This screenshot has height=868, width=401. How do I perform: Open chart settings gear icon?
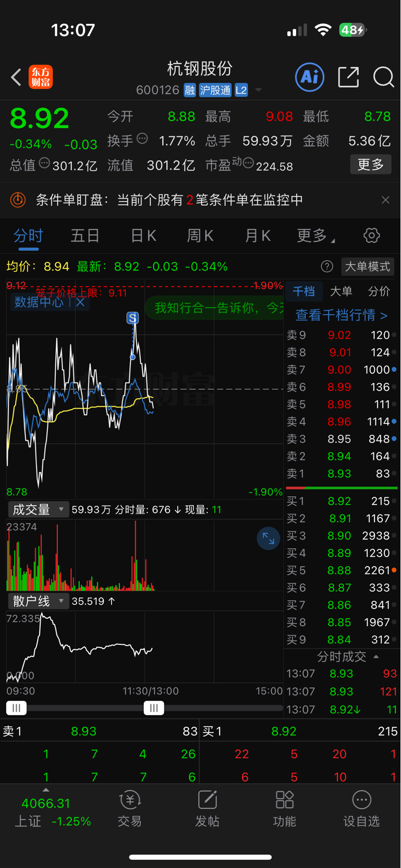click(372, 236)
